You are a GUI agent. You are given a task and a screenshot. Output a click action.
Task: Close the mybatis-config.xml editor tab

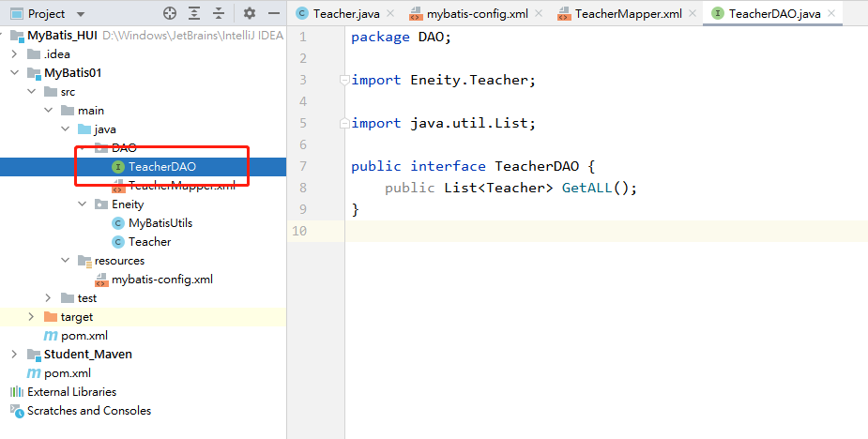coord(539,13)
